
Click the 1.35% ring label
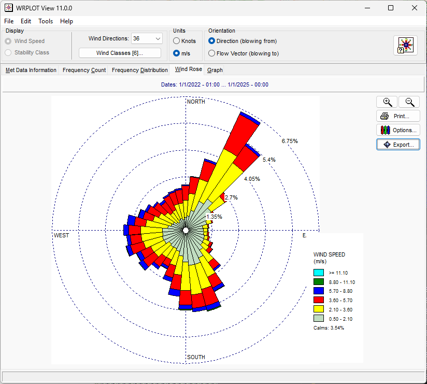214,217
